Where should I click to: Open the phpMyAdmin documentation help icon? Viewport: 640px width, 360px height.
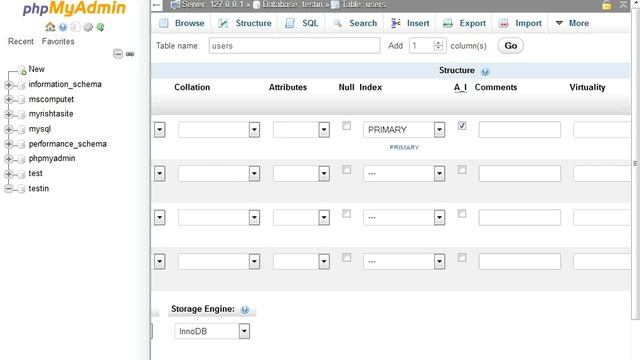click(63, 27)
